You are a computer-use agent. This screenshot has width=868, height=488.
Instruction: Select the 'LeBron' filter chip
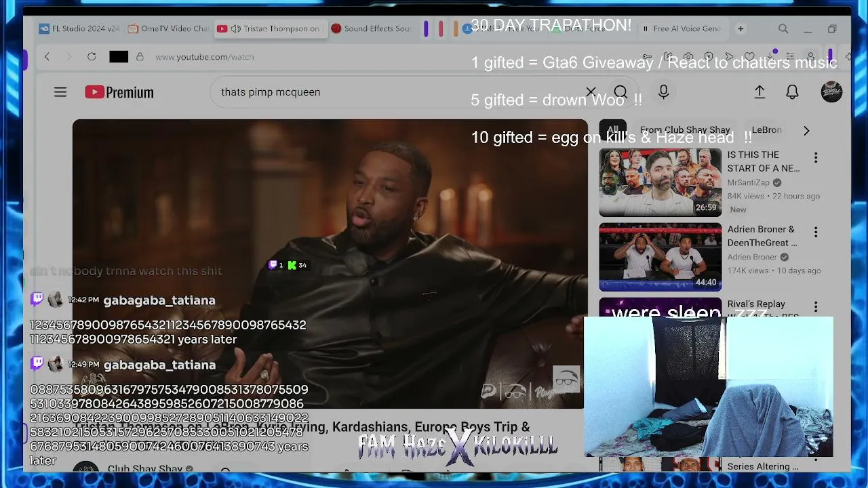tap(766, 129)
